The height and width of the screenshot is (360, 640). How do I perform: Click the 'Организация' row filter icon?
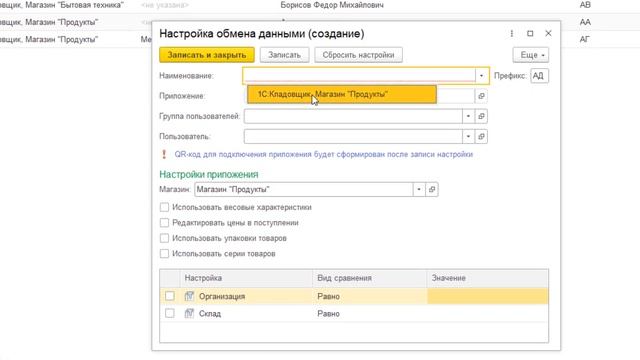point(189,296)
